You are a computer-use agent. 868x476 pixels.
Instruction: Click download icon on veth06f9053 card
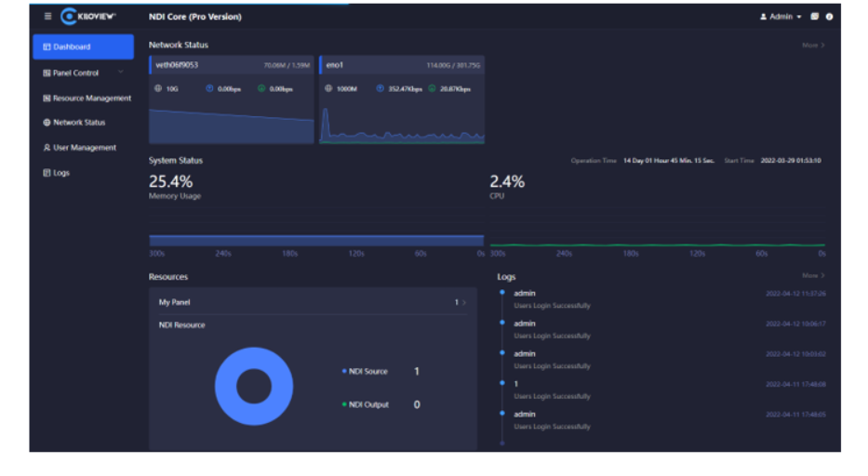pos(261,88)
